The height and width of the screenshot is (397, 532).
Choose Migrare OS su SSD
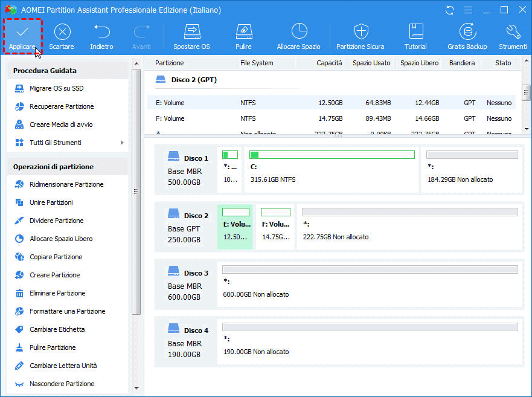pyautogui.click(x=56, y=88)
